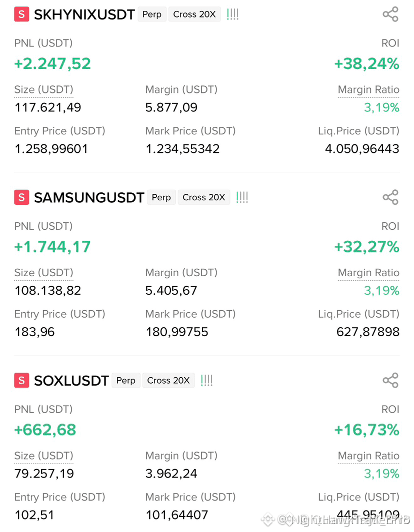Adjust the Cross 20X leverage on SOXLUSDT
Screen dimensions: 414x532
pos(168,380)
